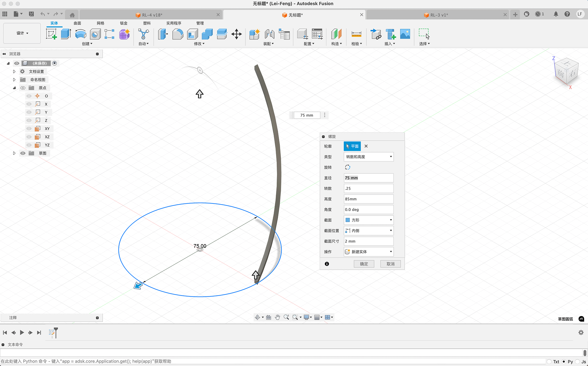This screenshot has height=366, width=588.
Task: Select the Combine tool icon
Action: click(x=207, y=34)
